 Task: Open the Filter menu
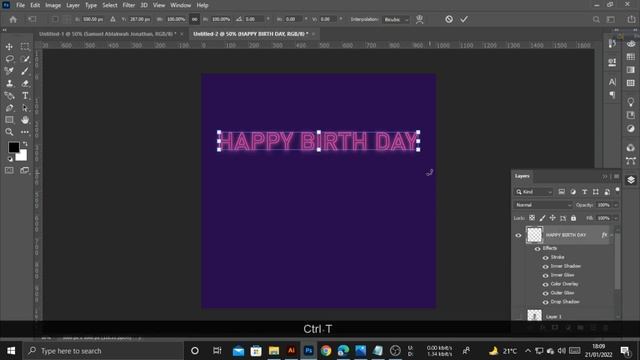129,5
